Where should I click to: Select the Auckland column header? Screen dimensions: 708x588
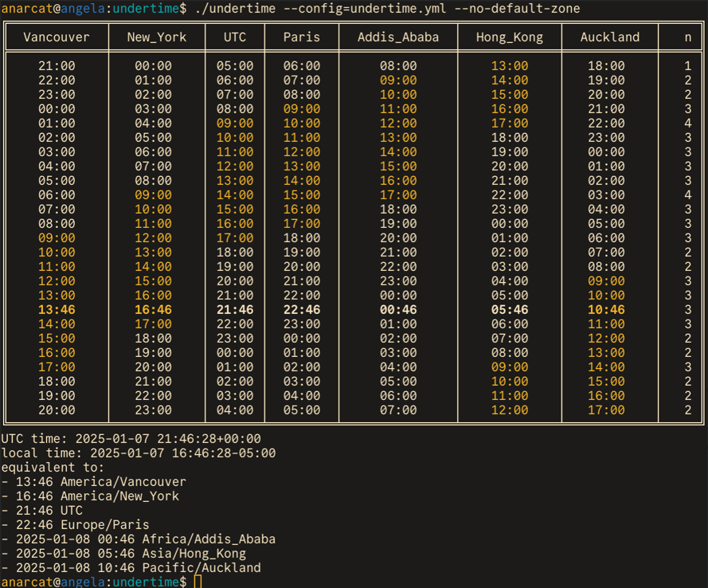[x=609, y=37]
